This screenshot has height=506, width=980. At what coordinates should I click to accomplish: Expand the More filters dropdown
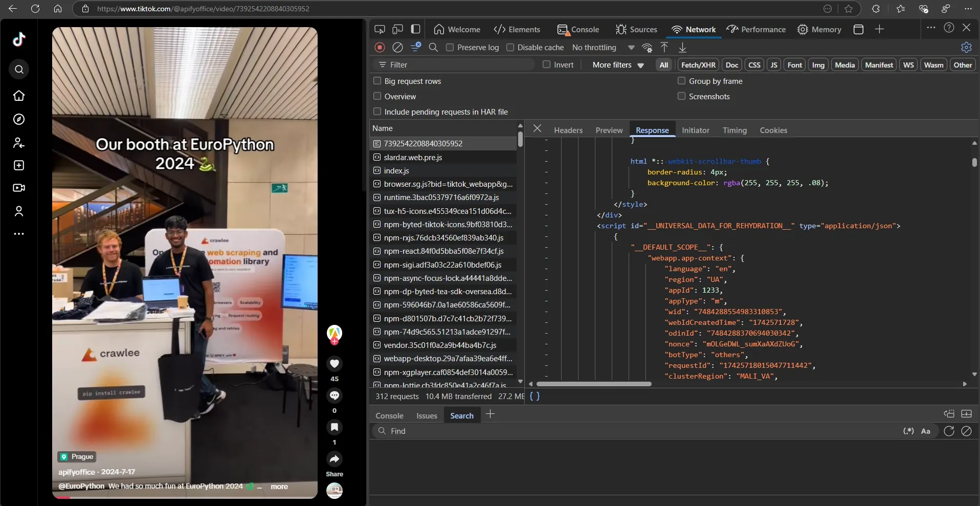[618, 65]
